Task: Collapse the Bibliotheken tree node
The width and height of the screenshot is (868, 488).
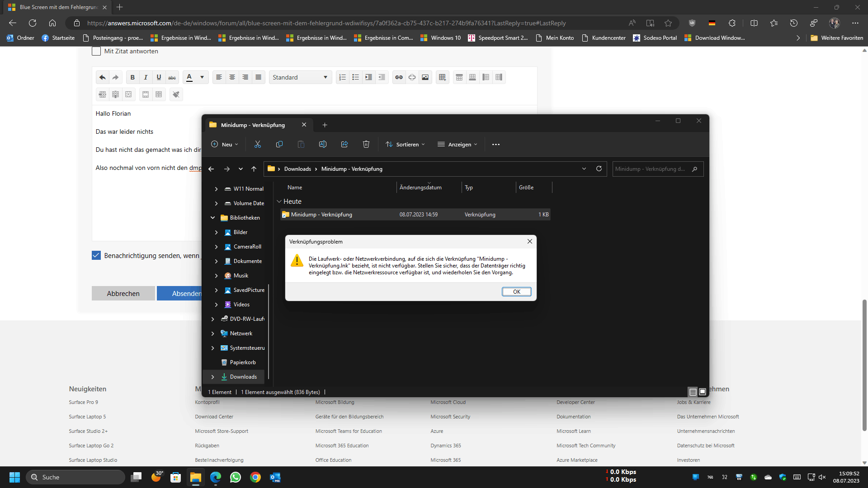Action: [212, 217]
